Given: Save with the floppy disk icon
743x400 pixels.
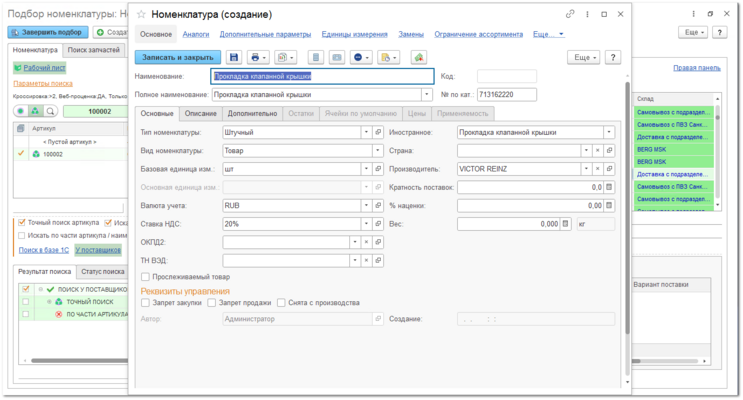Looking at the screenshot, I should [234, 57].
